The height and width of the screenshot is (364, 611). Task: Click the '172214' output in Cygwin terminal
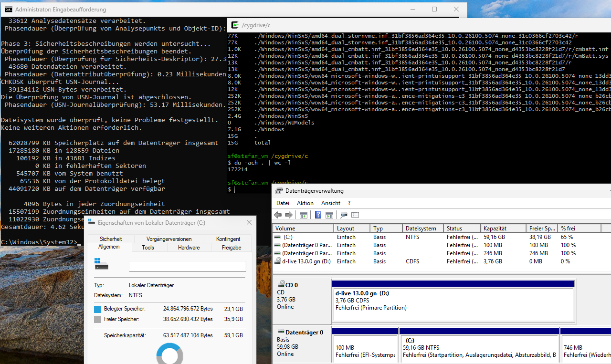[238, 169]
